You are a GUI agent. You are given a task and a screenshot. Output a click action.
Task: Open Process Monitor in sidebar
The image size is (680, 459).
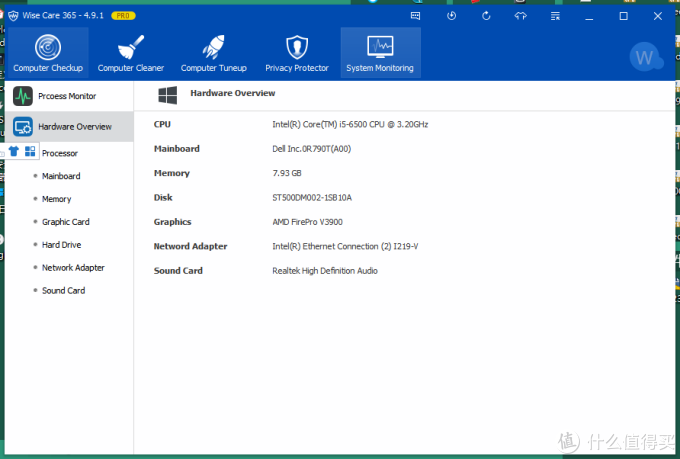[69, 96]
